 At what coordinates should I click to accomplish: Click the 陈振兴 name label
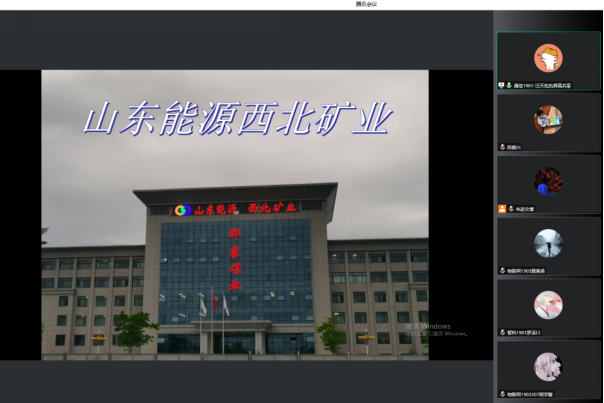pos(514,147)
